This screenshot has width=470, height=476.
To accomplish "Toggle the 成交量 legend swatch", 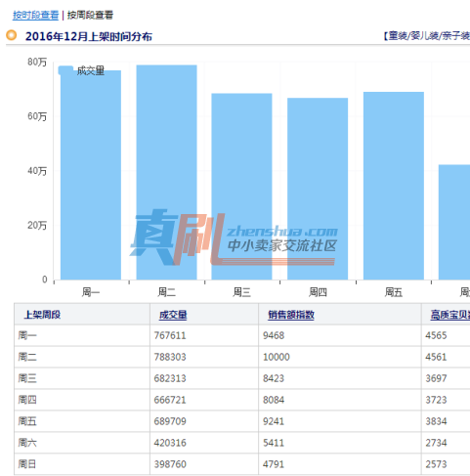I will point(65,70).
